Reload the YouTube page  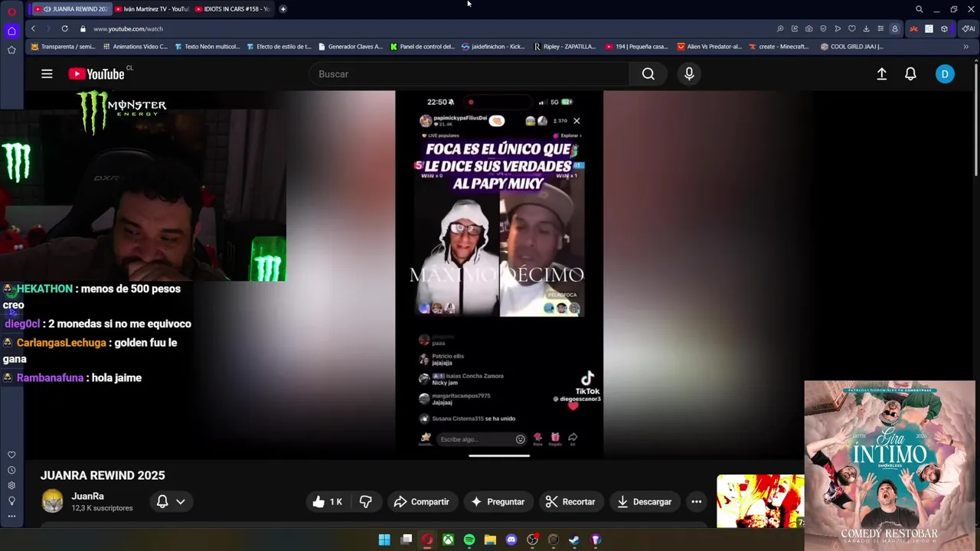[64, 28]
